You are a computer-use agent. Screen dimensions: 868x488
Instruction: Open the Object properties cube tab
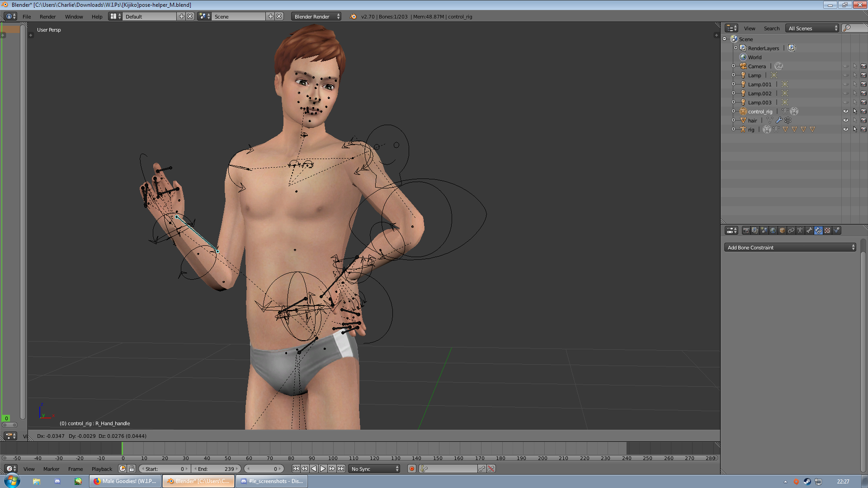click(x=782, y=230)
